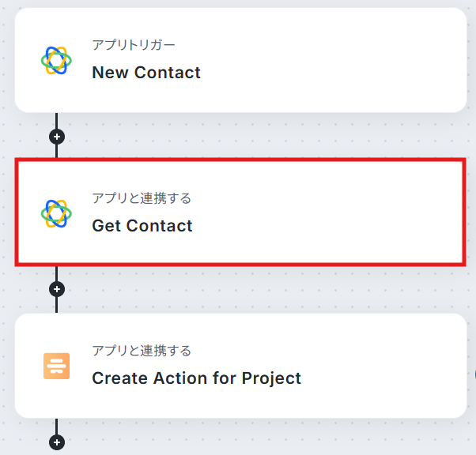Open the Create Action for Project title
Screen dimensions: 476x455
coord(196,378)
